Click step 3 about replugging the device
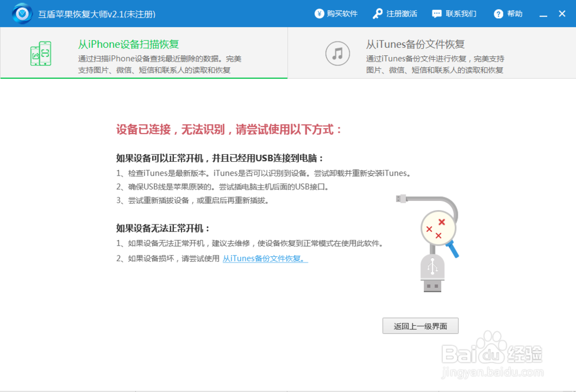 coord(193,200)
